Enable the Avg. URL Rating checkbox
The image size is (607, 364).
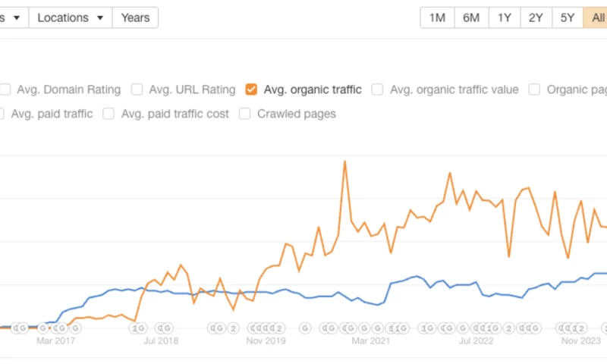pyautogui.click(x=137, y=89)
